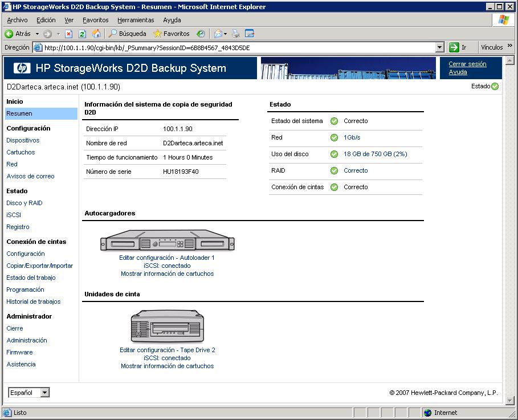Expand the address bar URL dropdown

[439, 47]
